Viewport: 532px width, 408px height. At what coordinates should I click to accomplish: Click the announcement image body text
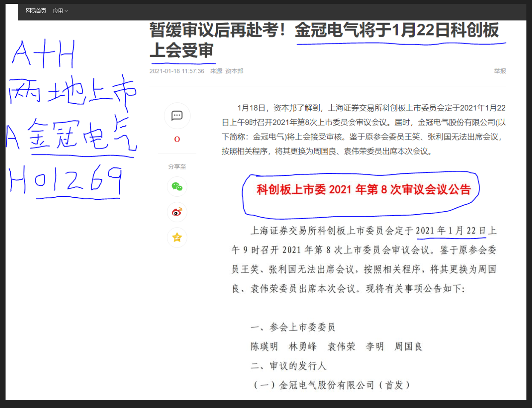click(364, 259)
